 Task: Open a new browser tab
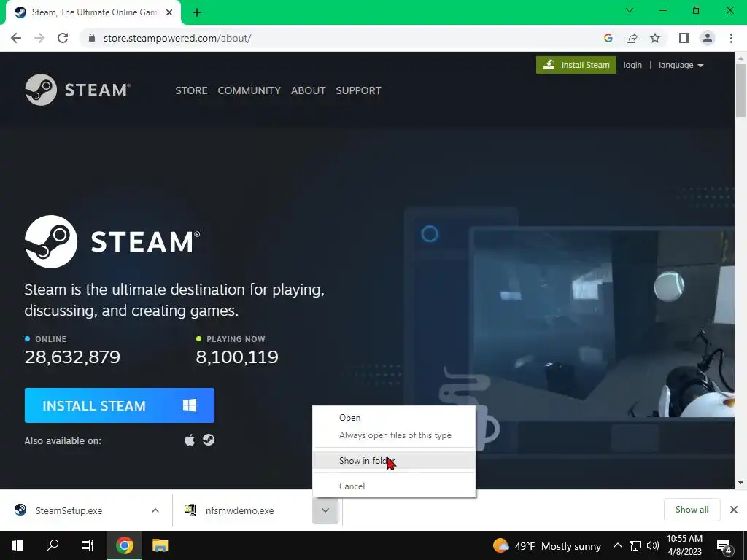pos(197,12)
